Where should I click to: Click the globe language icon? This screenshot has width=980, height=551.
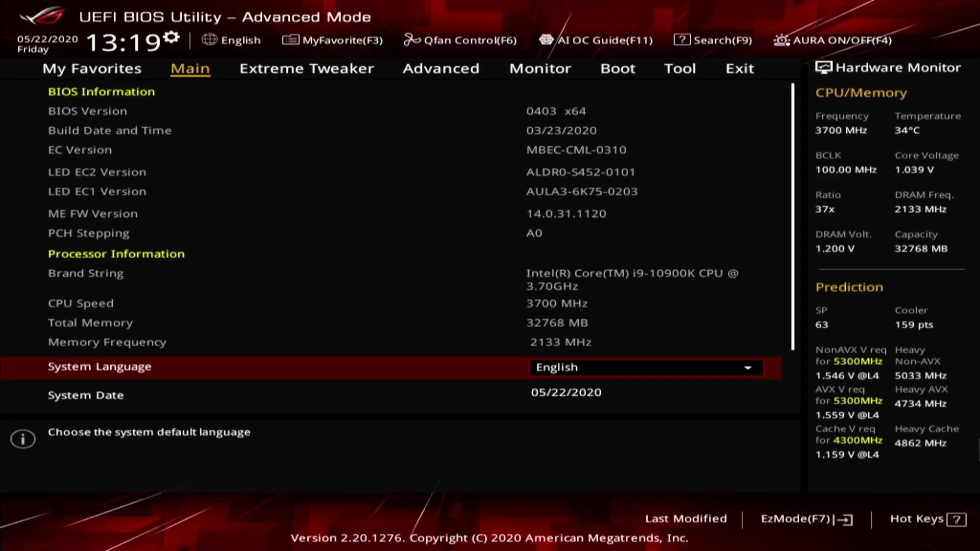click(x=209, y=39)
